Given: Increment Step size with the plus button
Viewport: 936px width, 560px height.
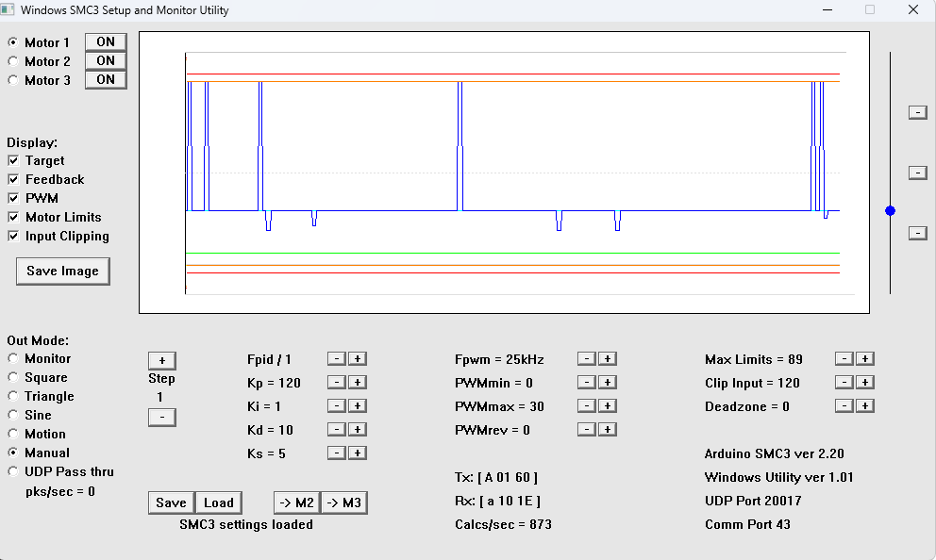Looking at the screenshot, I should 161,359.
